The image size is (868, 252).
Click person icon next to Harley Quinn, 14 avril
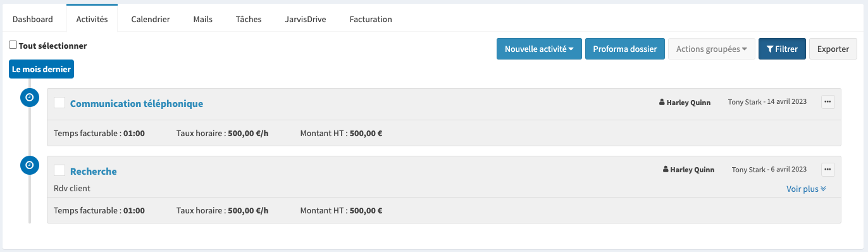pyautogui.click(x=662, y=103)
